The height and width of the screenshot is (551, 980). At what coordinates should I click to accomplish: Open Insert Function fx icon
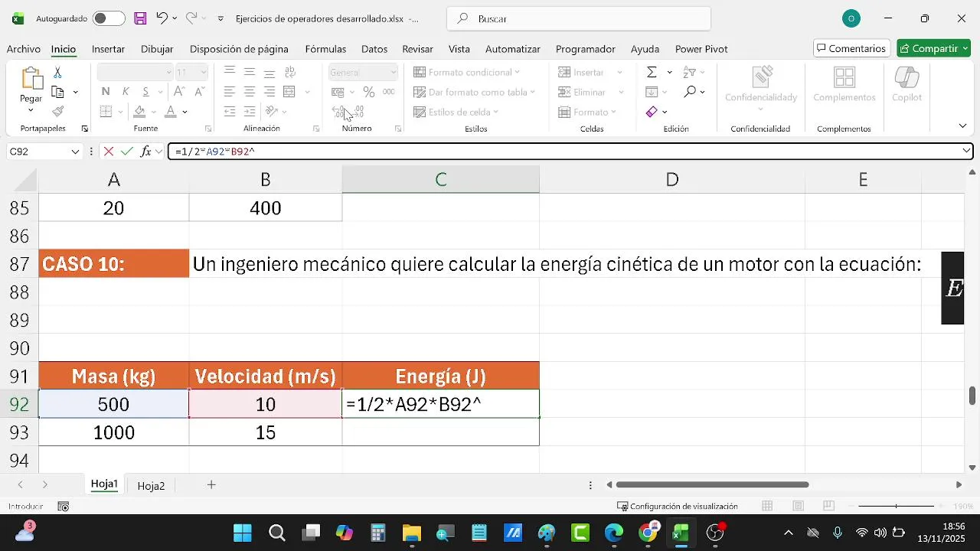145,152
